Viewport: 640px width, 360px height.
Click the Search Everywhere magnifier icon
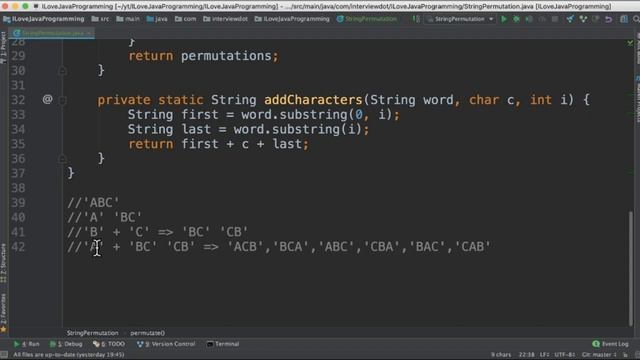636,19
